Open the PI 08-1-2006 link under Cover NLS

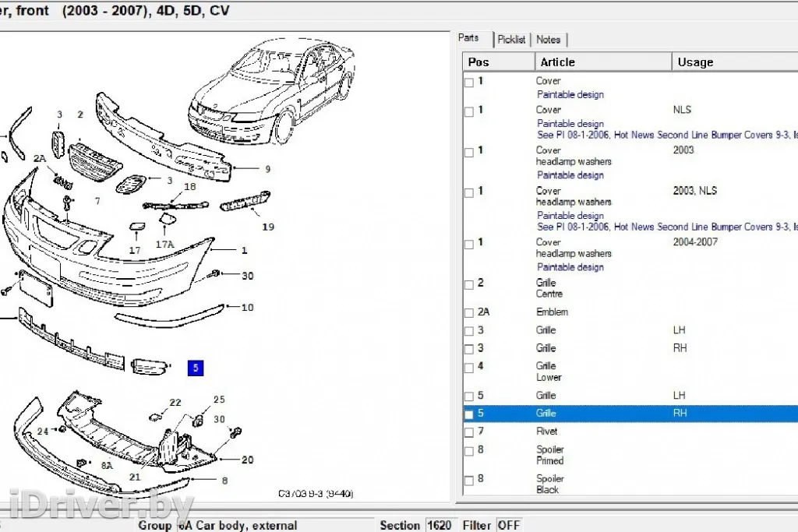coord(667,135)
